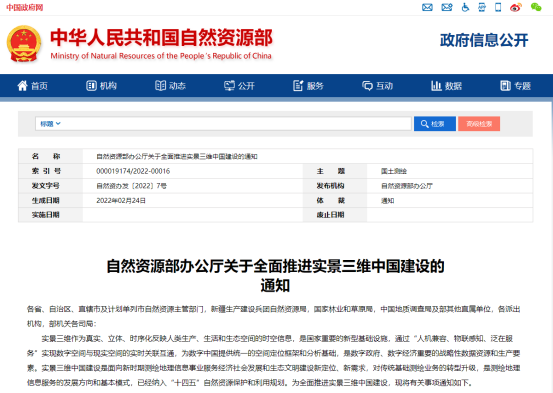553x393 pixels.
Task: Select the date 2022年02月24日
Action: [x=121, y=201]
